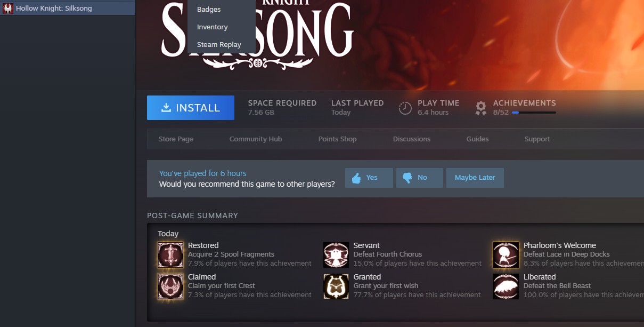Open the Points Shop link
Screen dimensions: 644x327
(x=338, y=139)
